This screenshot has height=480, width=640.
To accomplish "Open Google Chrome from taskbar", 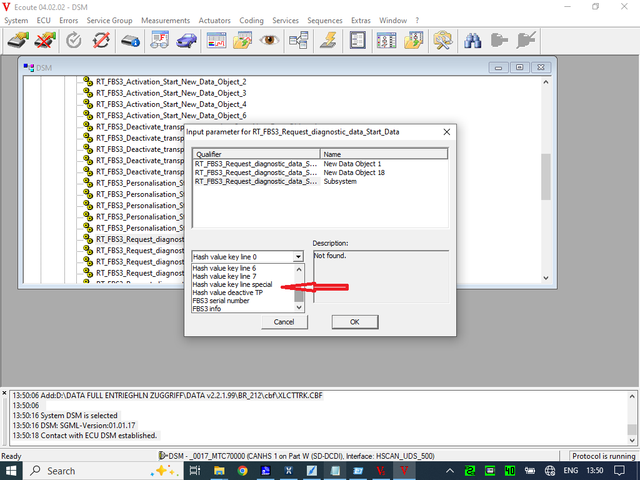I will coord(242,471).
